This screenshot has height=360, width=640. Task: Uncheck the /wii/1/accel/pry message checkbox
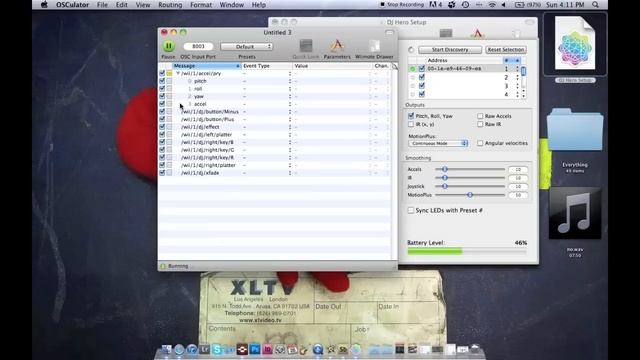click(x=162, y=73)
